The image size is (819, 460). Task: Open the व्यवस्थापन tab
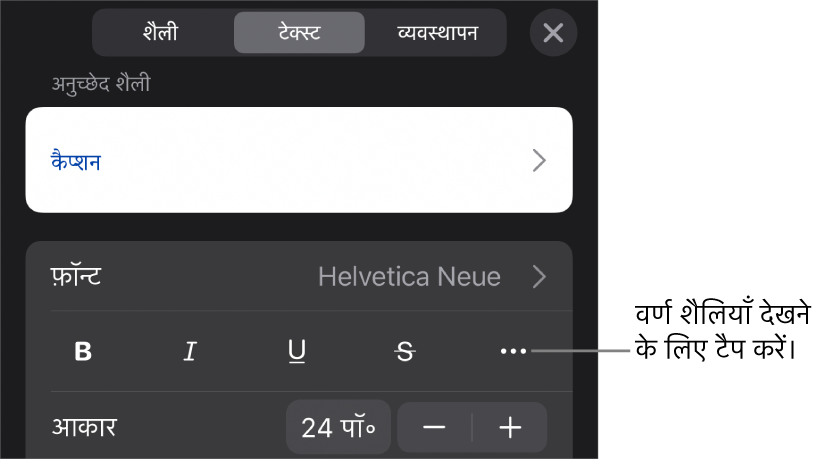pos(436,33)
